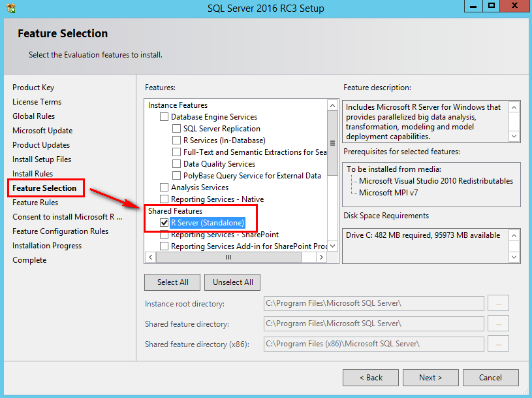Screen dimensions: 532x398
Task: Select Feature Rules step in sidebar
Action: tap(35, 203)
